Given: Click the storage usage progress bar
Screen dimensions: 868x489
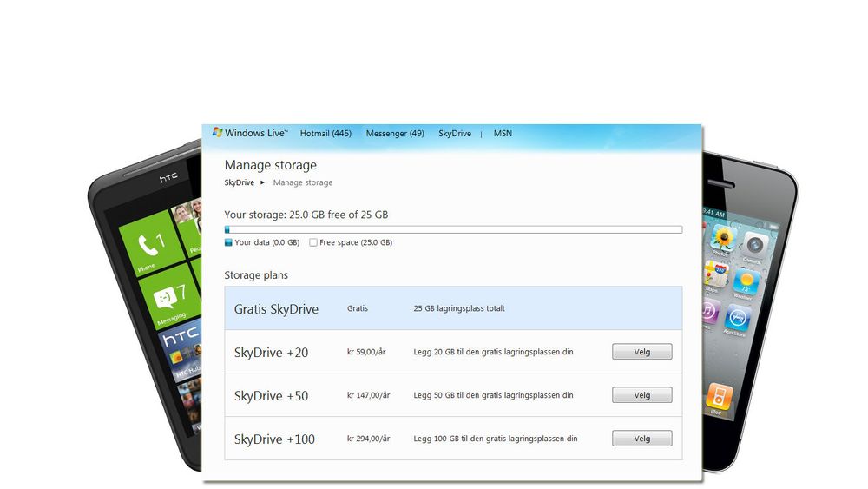Looking at the screenshot, I should [453, 229].
